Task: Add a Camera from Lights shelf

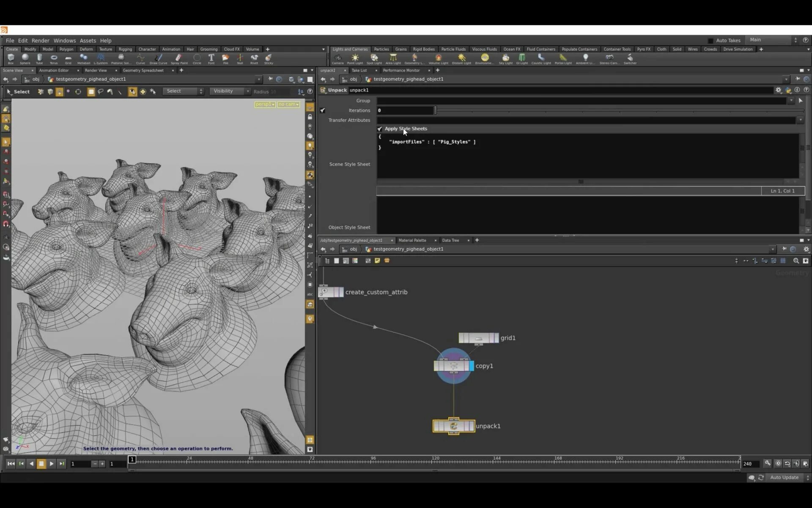Action: pos(337,58)
